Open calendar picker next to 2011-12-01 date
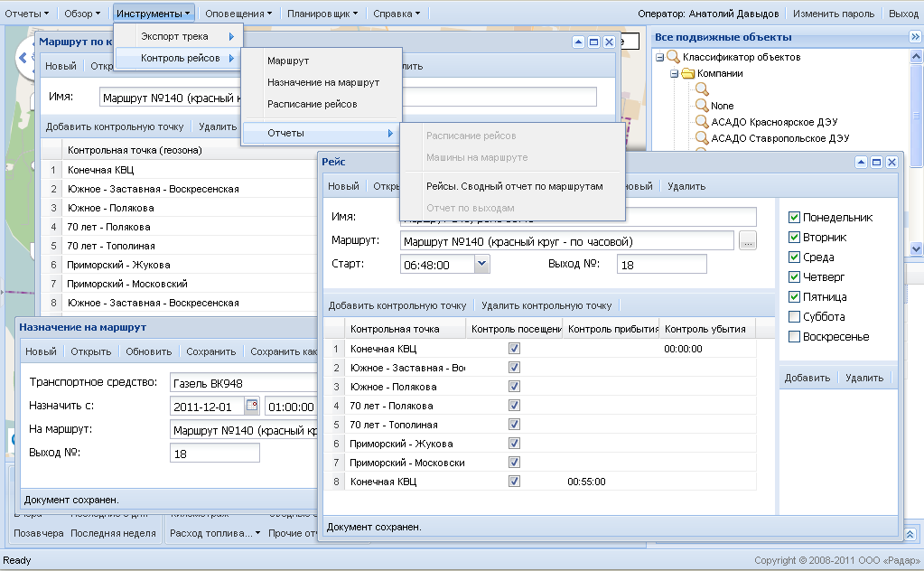This screenshot has height=571, width=924. click(x=252, y=405)
